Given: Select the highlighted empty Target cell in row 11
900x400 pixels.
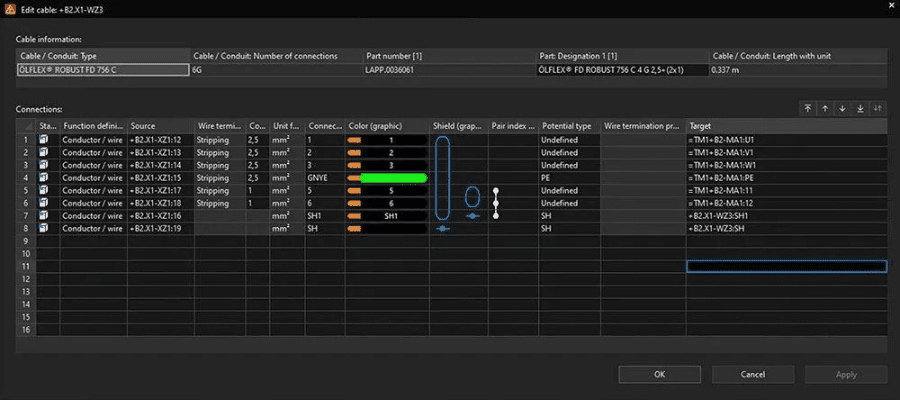Looking at the screenshot, I should [786, 266].
